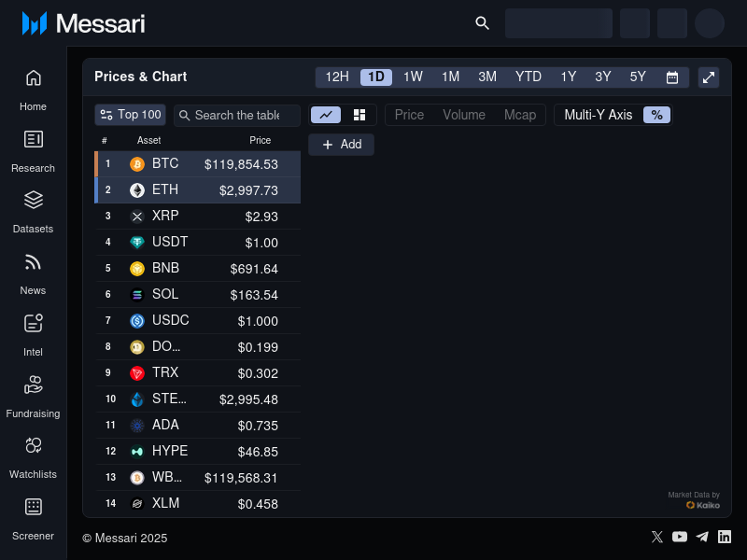Click the DOGE $0.199 price
This screenshot has height=560, width=747.
(x=258, y=347)
